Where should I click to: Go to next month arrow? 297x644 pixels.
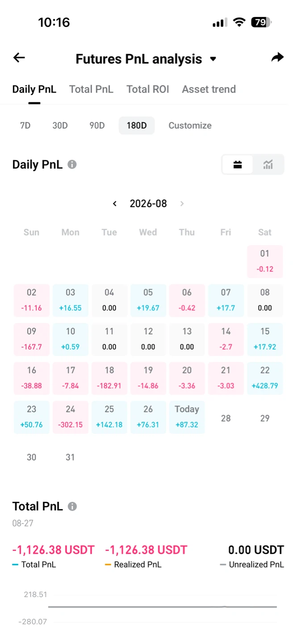182,203
